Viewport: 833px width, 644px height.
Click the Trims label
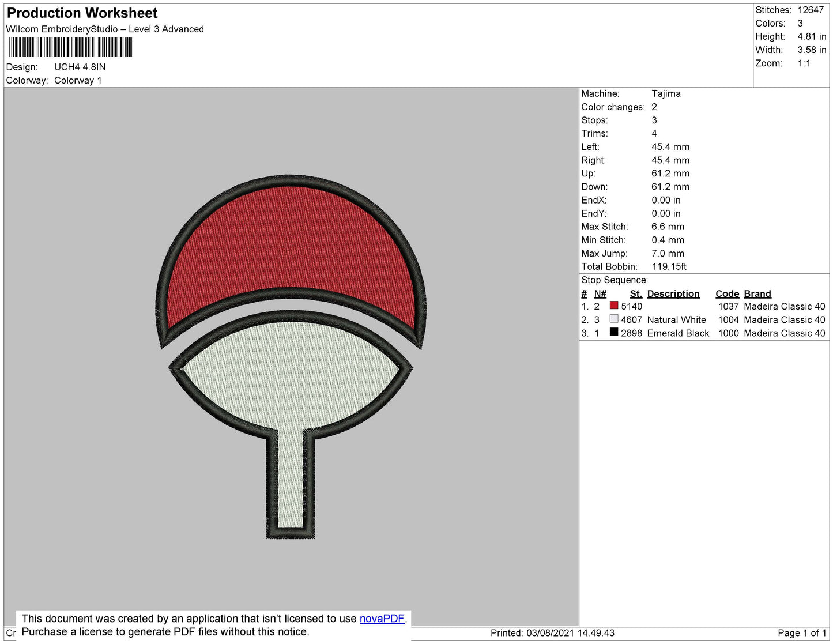pyautogui.click(x=594, y=133)
